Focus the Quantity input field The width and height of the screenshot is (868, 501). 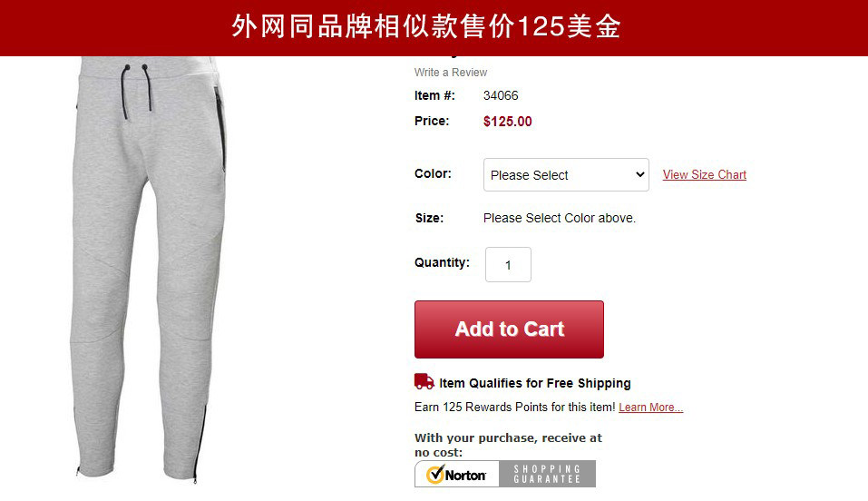click(508, 264)
